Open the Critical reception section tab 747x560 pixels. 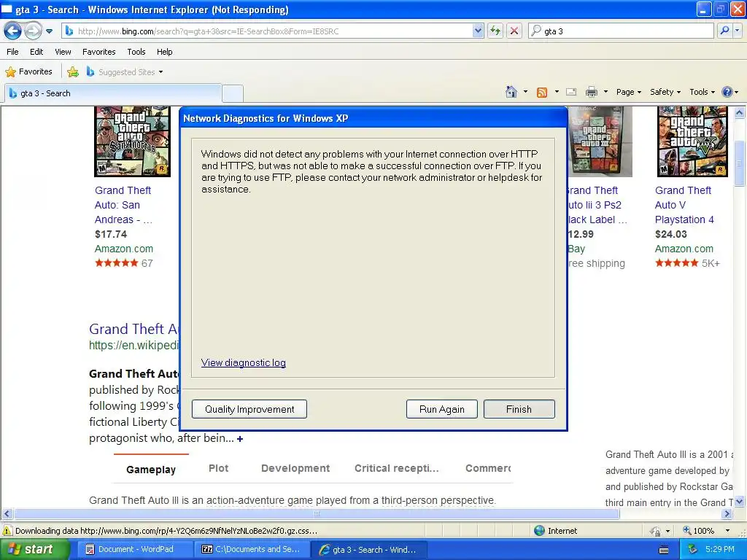(396, 468)
